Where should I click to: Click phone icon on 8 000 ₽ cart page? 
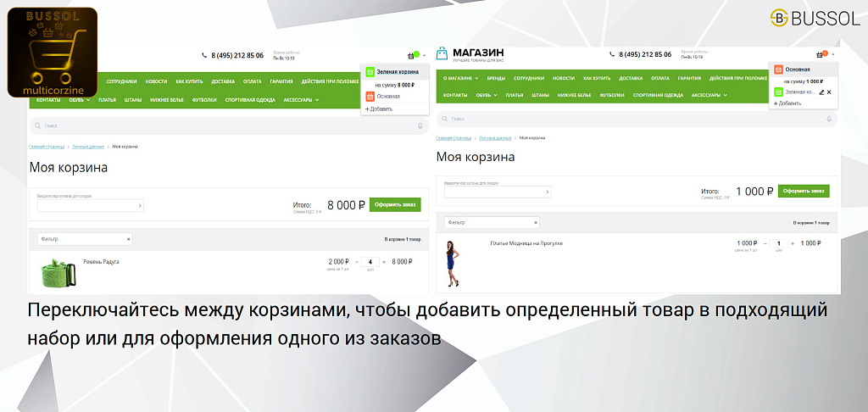(206, 55)
